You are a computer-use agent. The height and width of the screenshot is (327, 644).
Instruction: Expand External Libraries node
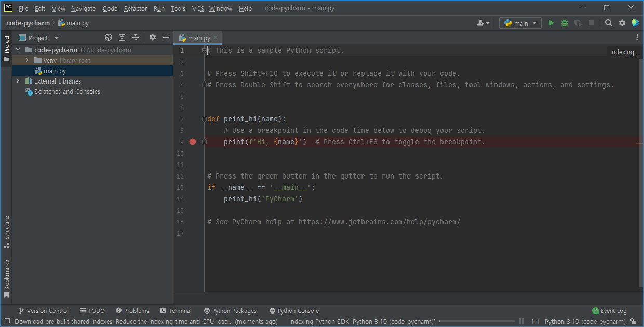(x=18, y=81)
